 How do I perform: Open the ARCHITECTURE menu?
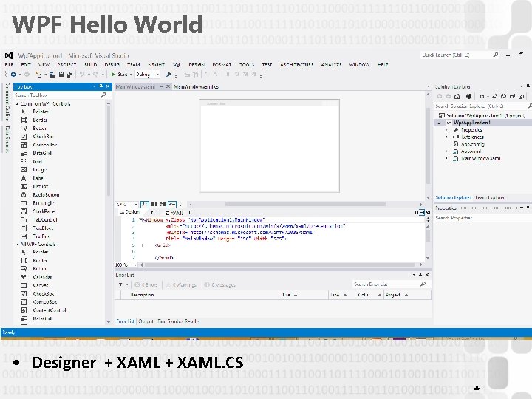pyautogui.click(x=297, y=64)
